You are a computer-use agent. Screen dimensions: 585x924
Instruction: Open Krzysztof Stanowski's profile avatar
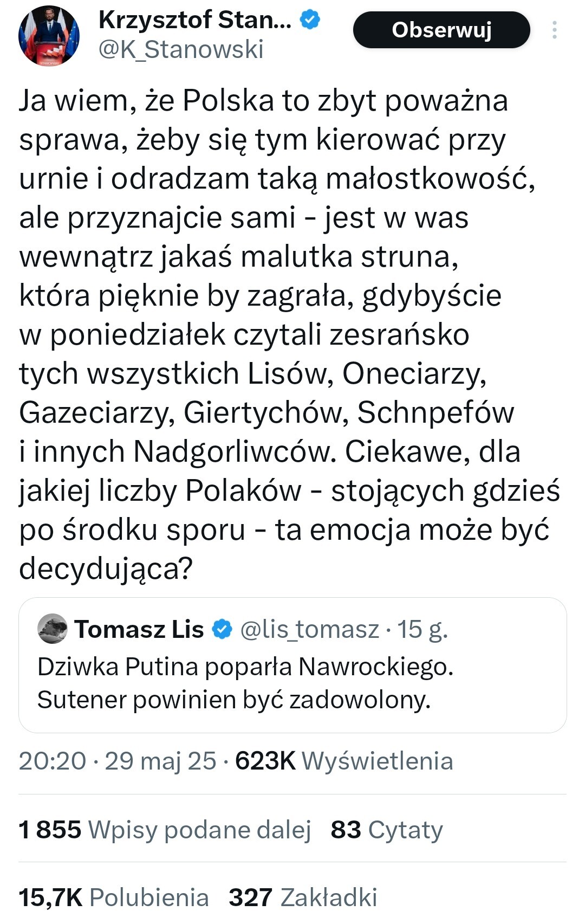click(x=48, y=36)
